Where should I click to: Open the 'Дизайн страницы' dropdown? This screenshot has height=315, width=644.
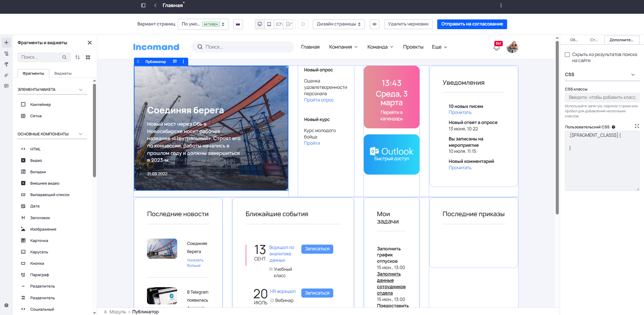(338, 24)
